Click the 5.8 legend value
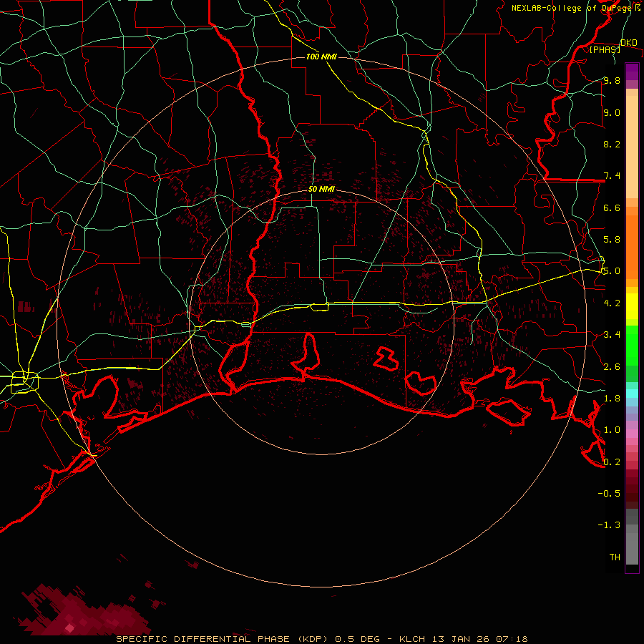Image resolution: width=644 pixels, height=644 pixels. coord(612,240)
